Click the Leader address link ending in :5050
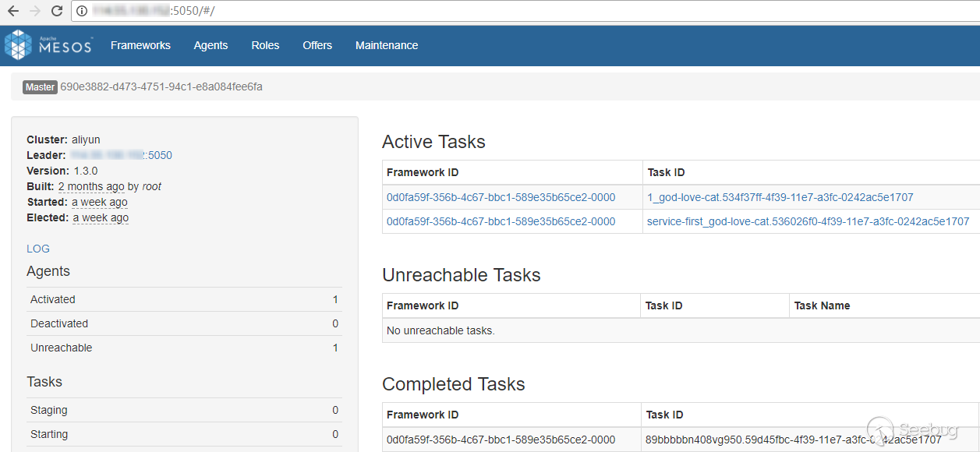This screenshot has height=452, width=980. 122,155
